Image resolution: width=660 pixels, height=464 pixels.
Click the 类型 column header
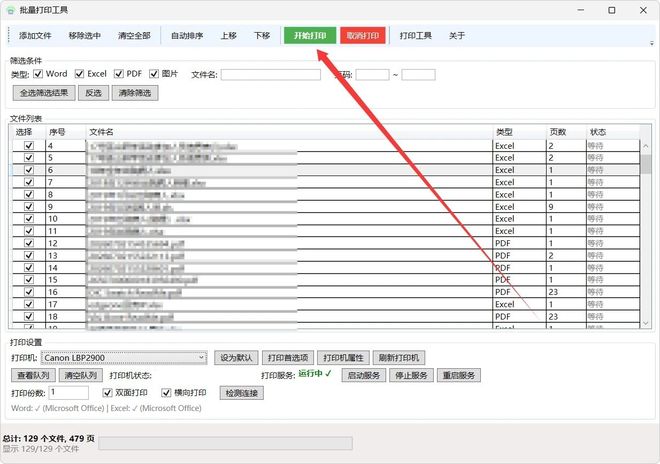coord(519,132)
